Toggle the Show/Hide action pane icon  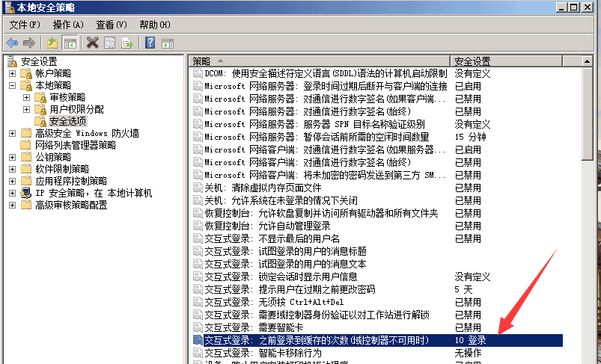[168, 43]
